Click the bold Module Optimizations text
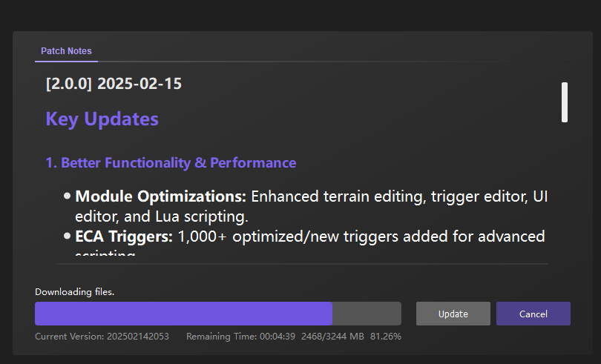Image resolution: width=601 pixels, height=364 pixels. pyautogui.click(x=160, y=196)
